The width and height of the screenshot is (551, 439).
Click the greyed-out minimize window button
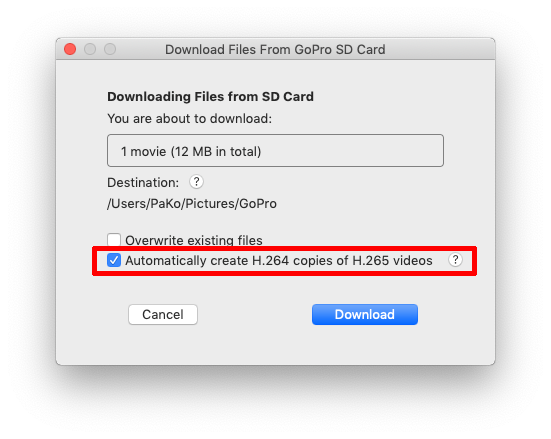[x=90, y=49]
